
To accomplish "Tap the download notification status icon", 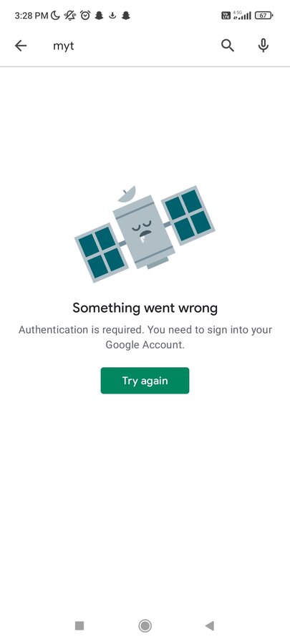I will (x=112, y=16).
